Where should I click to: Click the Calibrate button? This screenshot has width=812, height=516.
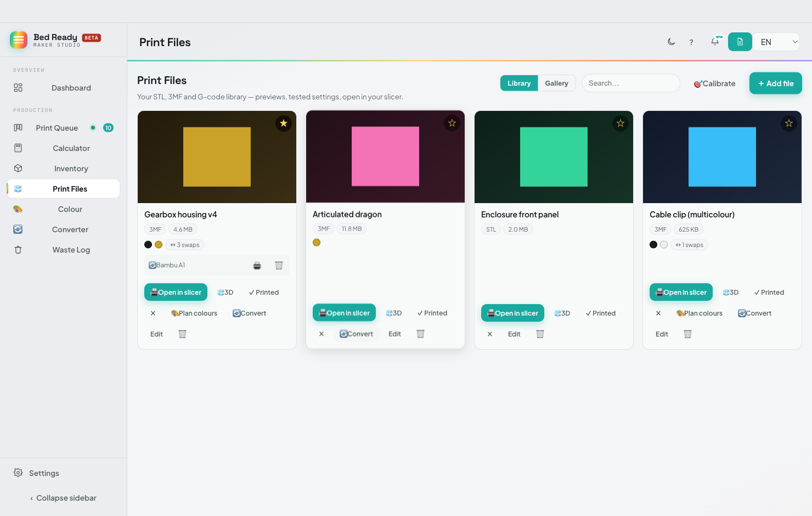pos(714,83)
